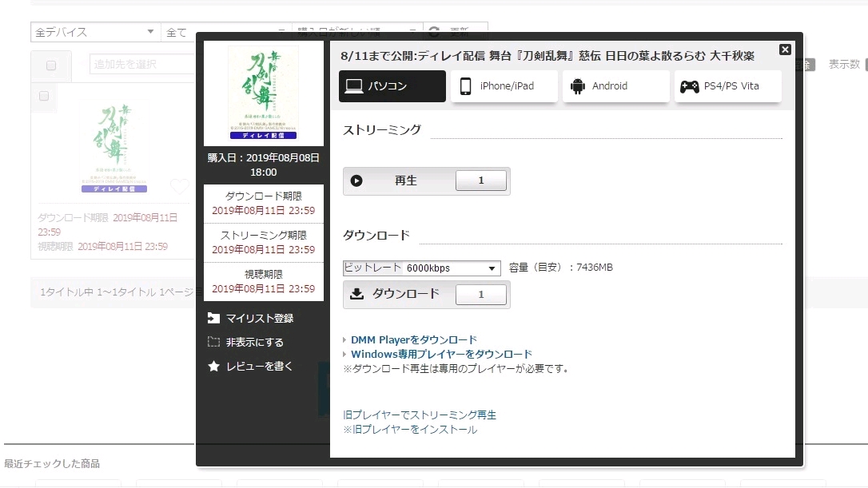868x488 pixels.
Task: Switch to the Android tab
Action: click(615, 85)
